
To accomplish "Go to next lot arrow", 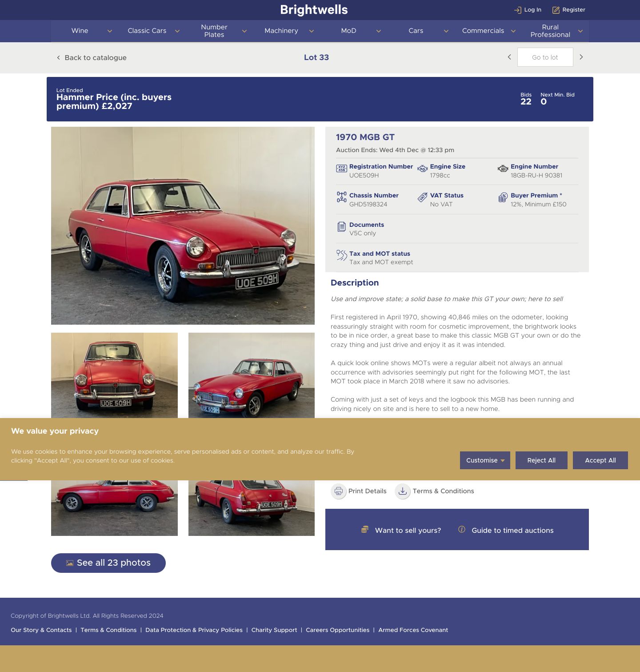I will point(581,57).
